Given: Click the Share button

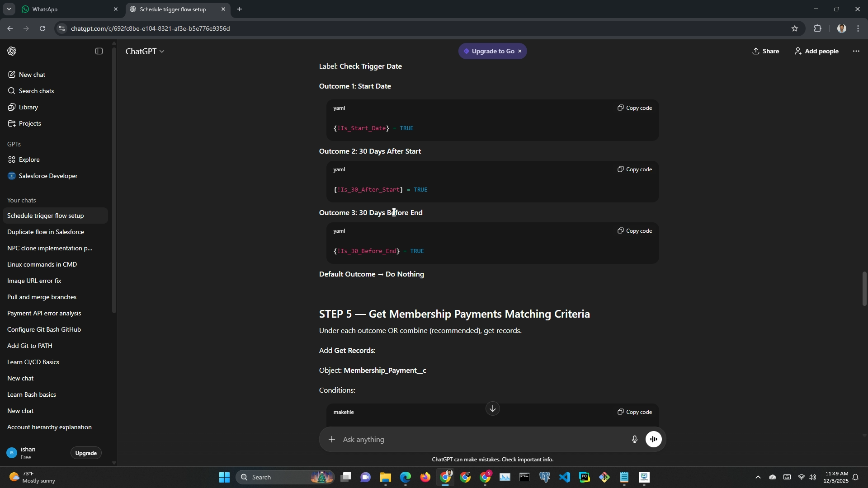Looking at the screenshot, I should pos(765,52).
